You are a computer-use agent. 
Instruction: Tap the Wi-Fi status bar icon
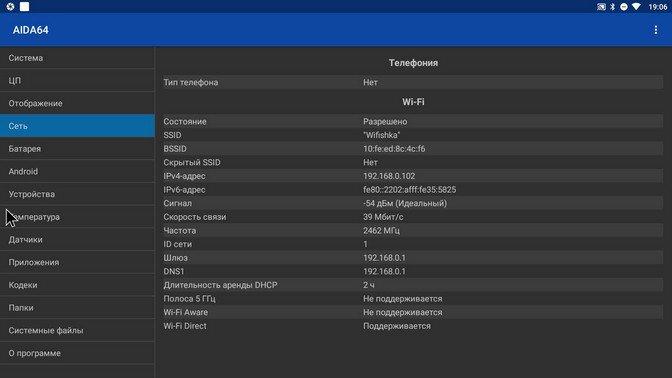click(x=636, y=7)
